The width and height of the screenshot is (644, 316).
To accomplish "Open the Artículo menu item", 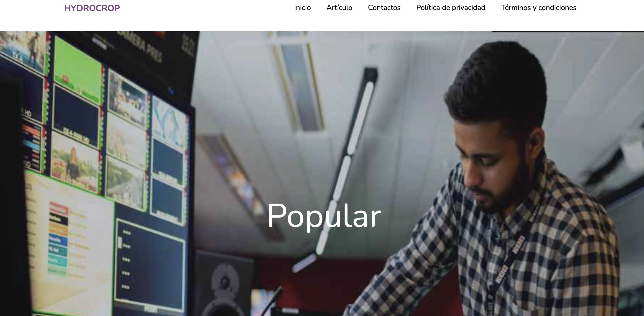I will [339, 8].
